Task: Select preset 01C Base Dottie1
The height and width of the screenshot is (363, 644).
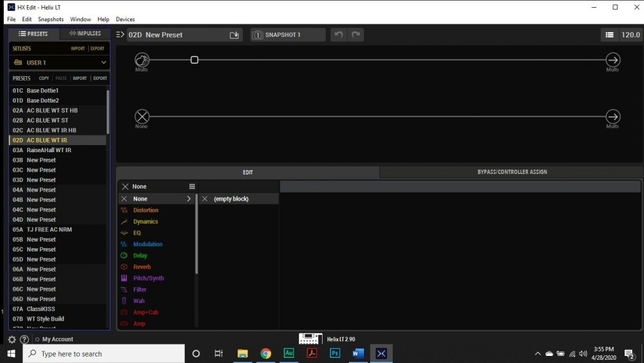Action: [57, 90]
